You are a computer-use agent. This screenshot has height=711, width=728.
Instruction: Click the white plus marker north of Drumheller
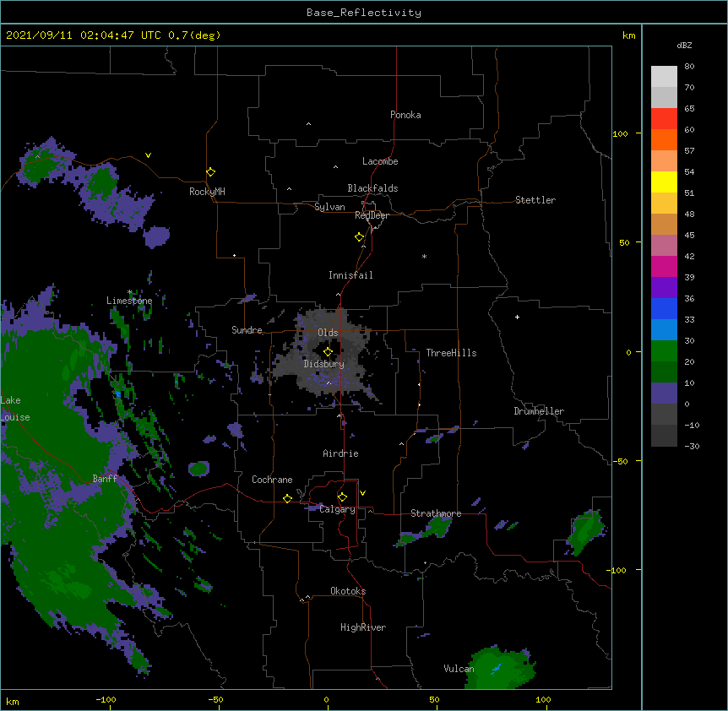(x=517, y=317)
